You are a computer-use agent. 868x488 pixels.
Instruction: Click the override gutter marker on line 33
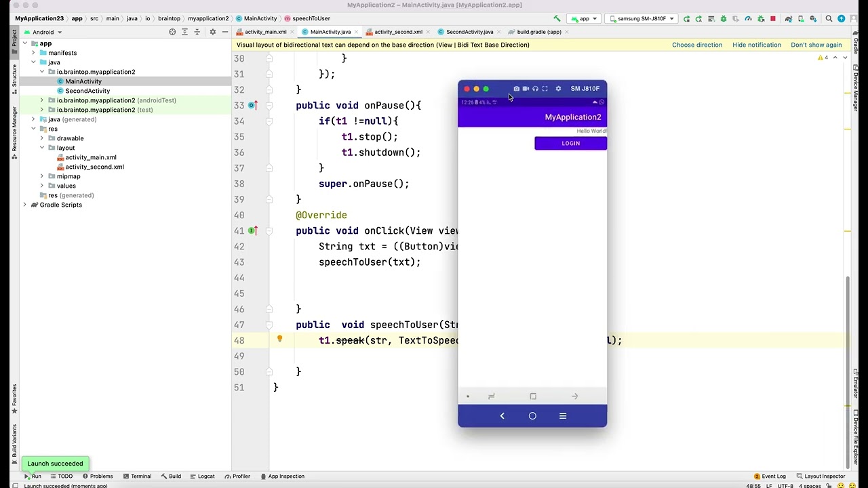tap(252, 105)
